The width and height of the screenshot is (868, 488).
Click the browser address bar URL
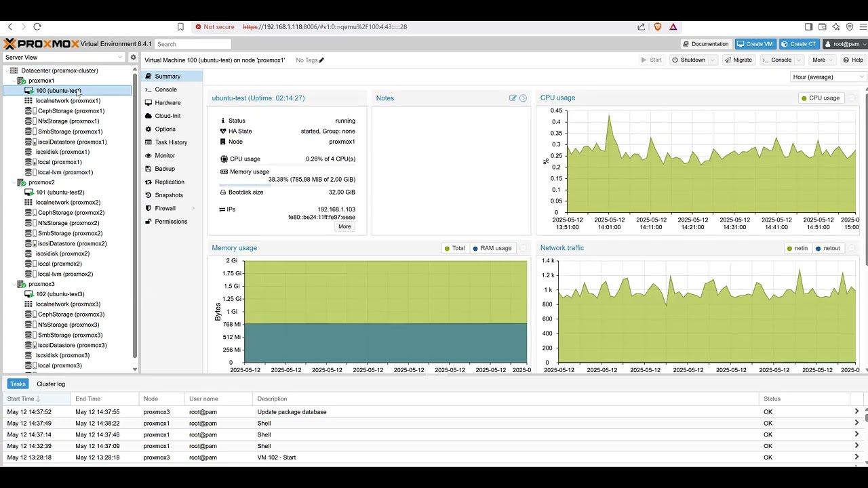tap(325, 27)
